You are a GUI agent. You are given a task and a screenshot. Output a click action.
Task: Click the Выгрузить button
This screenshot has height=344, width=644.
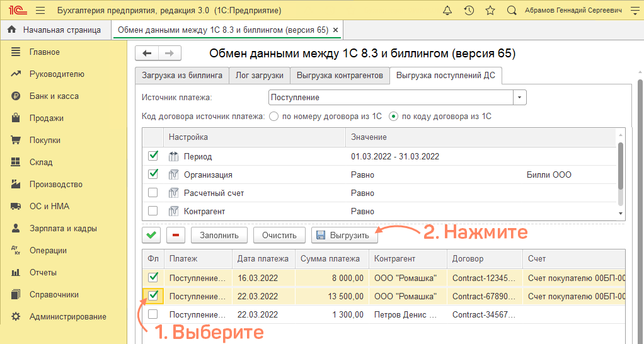click(x=344, y=235)
